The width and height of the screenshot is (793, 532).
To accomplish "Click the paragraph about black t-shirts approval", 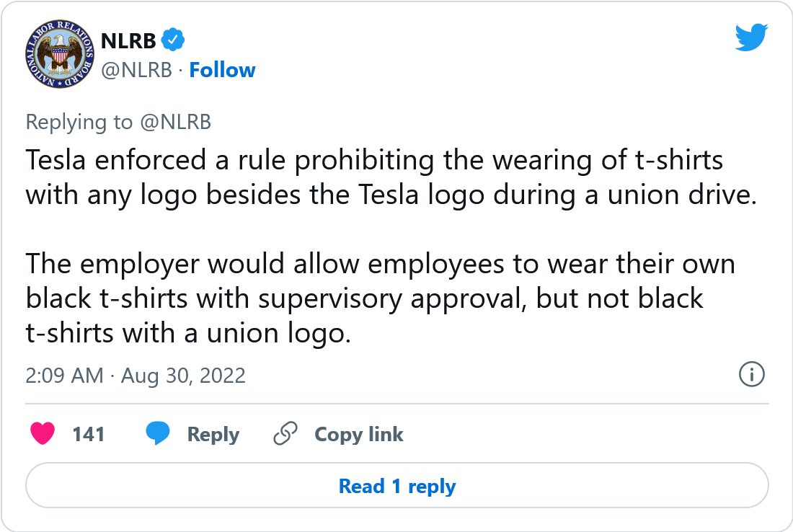I will (x=381, y=298).
